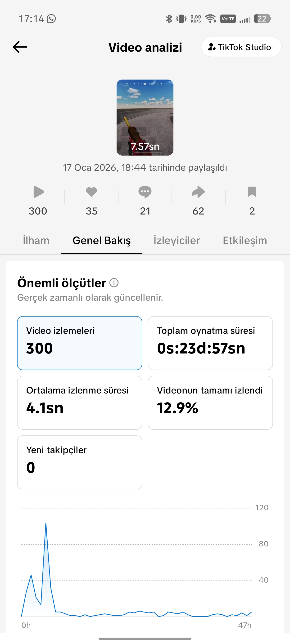Tap the play views icon

39,192
